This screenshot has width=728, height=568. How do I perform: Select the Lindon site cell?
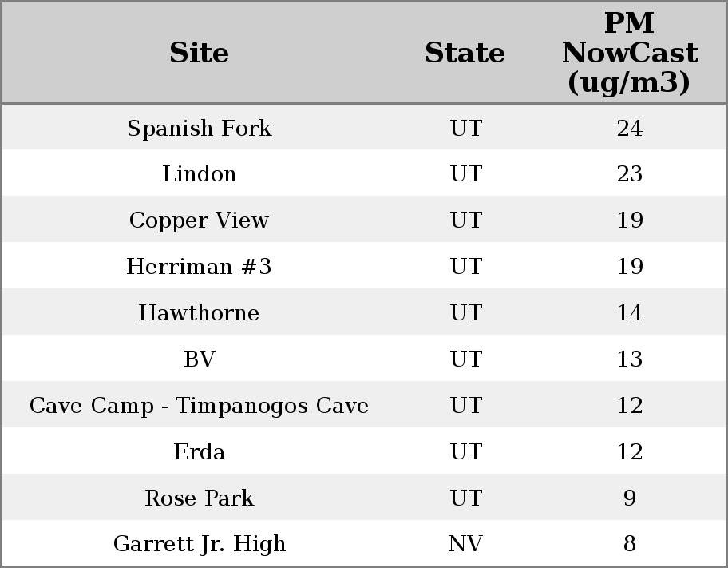199,174
